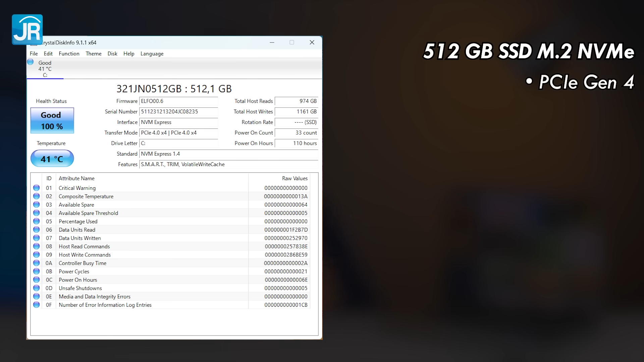
Task: Click orb beside Number of Error Information
Action: click(36, 305)
